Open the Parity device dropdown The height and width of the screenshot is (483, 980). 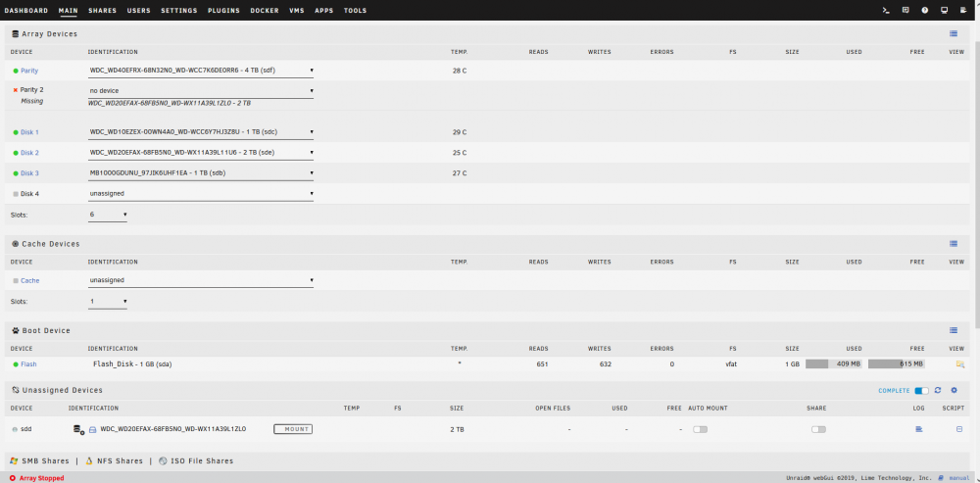pyautogui.click(x=201, y=71)
